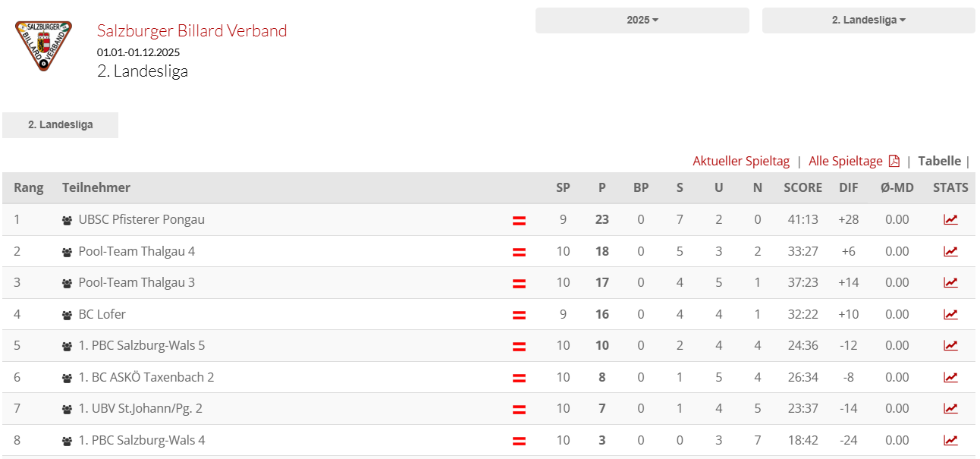This screenshot has height=459, width=980.
Task: Click red equals trend icon for 1. BC ASKÖ Taxenbach 2
Action: point(519,378)
